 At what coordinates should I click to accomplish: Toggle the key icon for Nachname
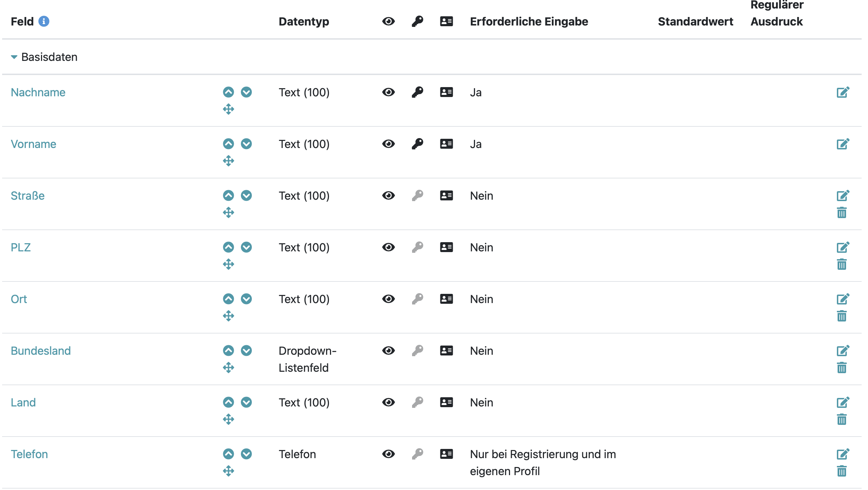[x=417, y=92]
